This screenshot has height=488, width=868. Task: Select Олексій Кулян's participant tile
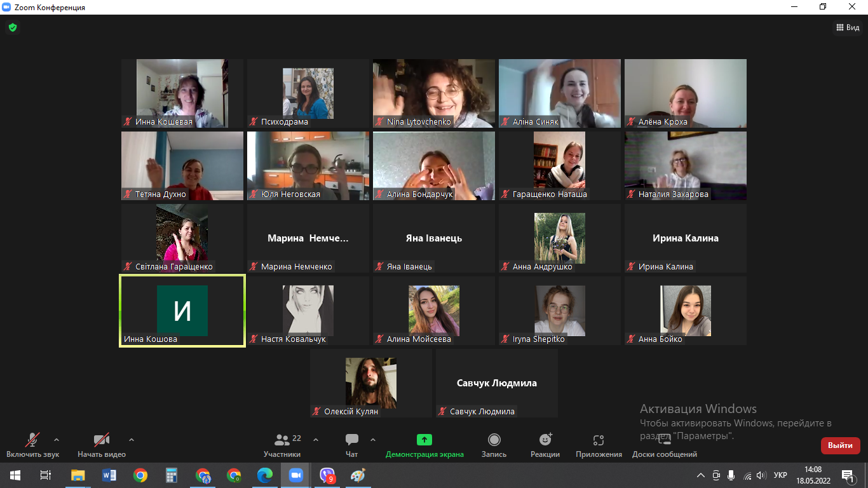click(370, 383)
